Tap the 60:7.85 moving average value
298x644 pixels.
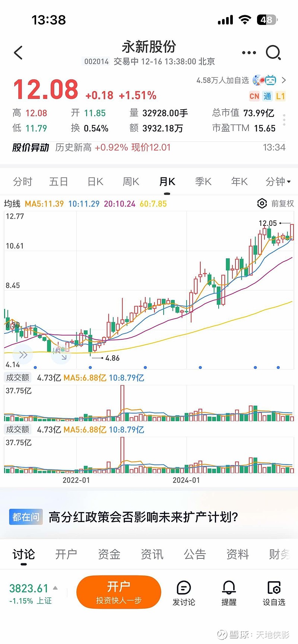click(153, 204)
